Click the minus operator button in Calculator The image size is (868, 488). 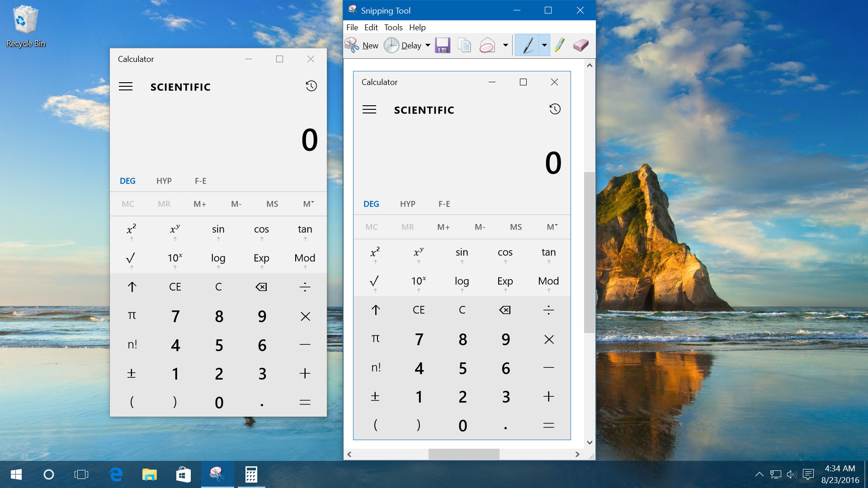pyautogui.click(x=305, y=345)
